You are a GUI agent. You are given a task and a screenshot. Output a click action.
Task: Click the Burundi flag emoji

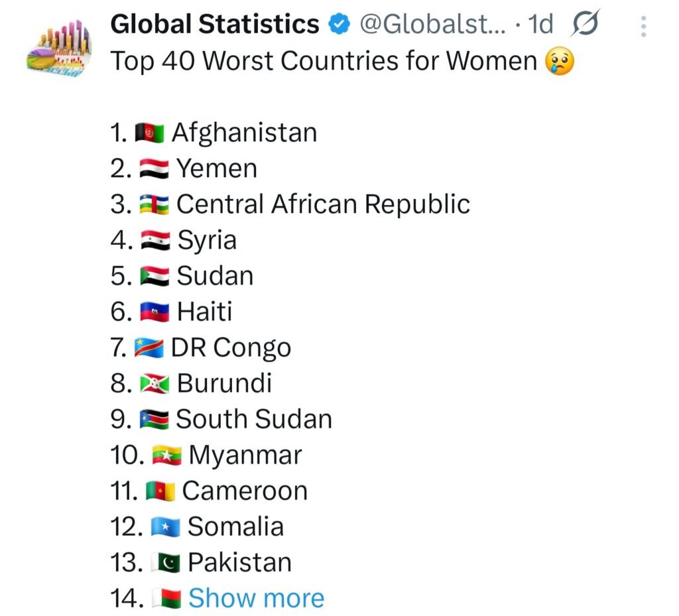pos(154,384)
